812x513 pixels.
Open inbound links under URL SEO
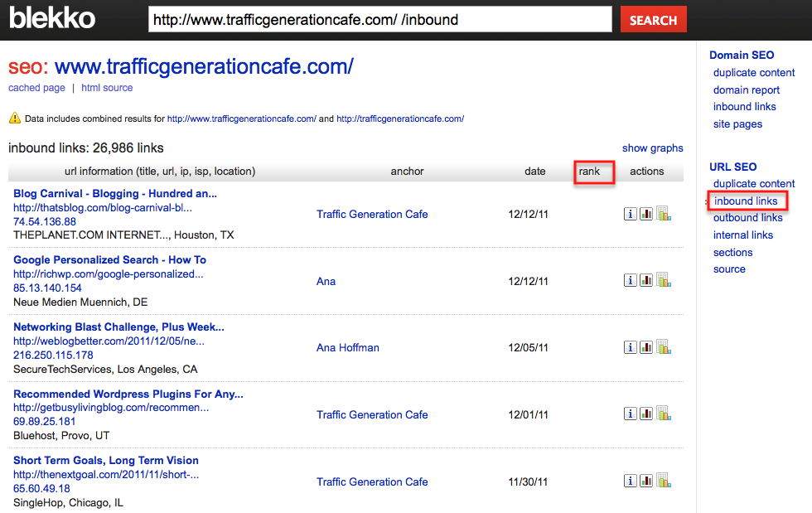click(746, 201)
